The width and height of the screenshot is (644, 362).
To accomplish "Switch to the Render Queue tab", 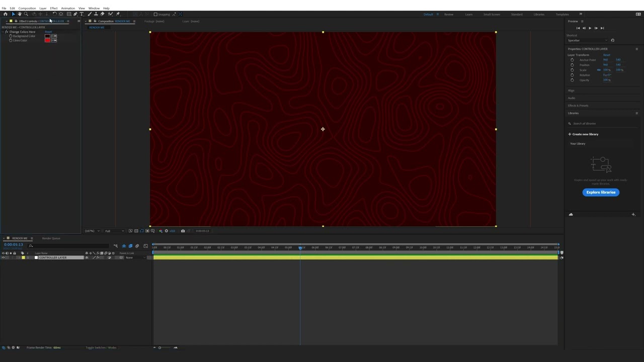I will click(51, 238).
